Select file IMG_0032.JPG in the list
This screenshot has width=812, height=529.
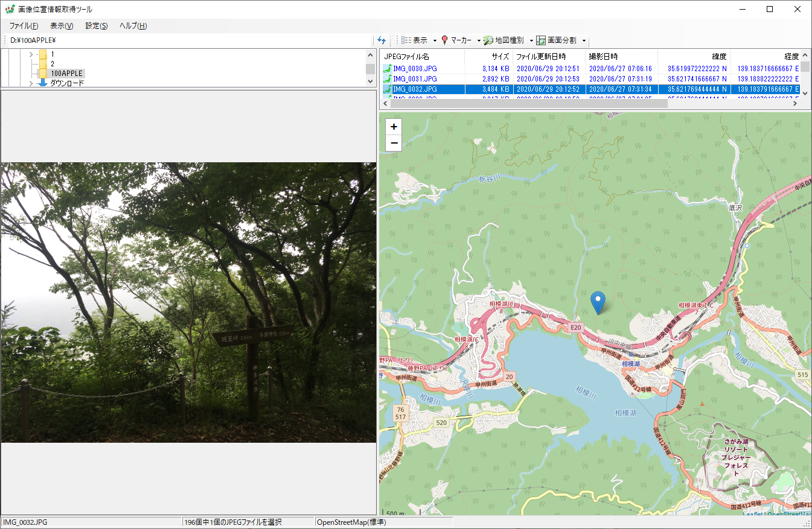coord(415,89)
